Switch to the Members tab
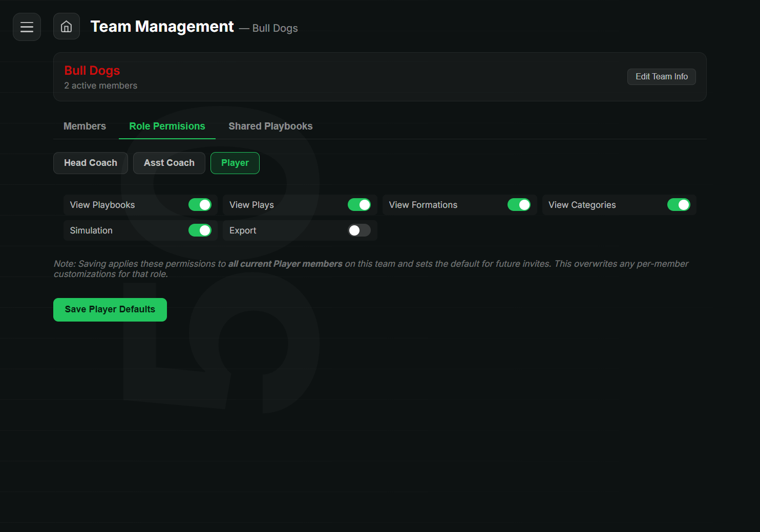Image resolution: width=760 pixels, height=532 pixels. click(x=85, y=126)
